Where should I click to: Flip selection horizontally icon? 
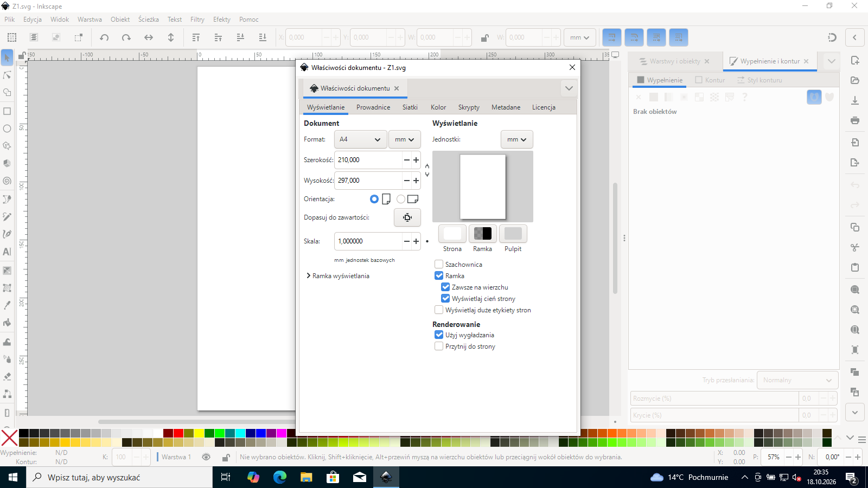tap(149, 37)
